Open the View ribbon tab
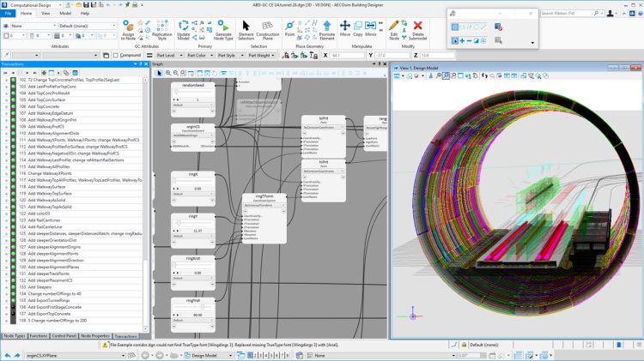Image resolution: width=644 pixels, height=361 pixels. click(x=46, y=14)
